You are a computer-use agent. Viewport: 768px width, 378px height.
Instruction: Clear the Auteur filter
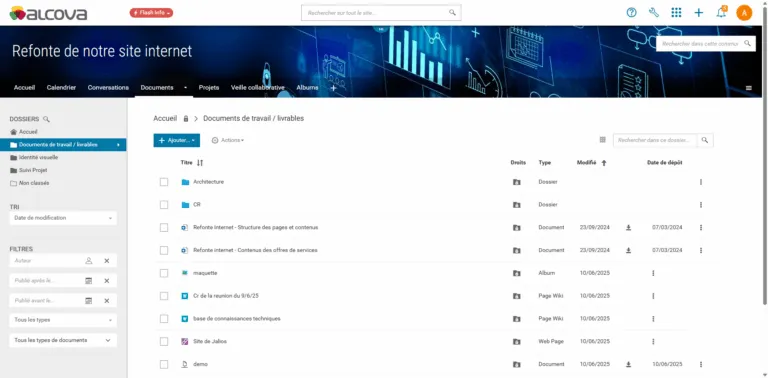coord(106,261)
